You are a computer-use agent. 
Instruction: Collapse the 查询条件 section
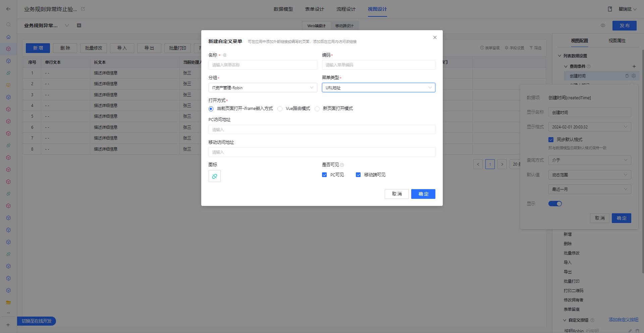pos(566,66)
